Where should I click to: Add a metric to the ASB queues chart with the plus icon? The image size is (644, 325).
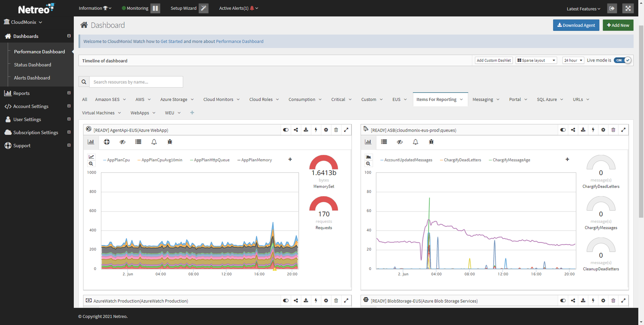(x=567, y=159)
